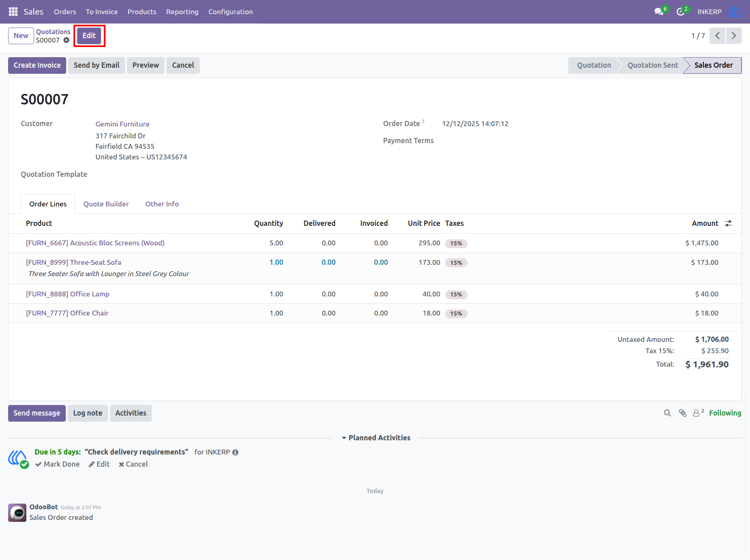Image resolution: width=750 pixels, height=560 pixels.
Task: Open the apps grid menu icon
Action: tap(13, 12)
